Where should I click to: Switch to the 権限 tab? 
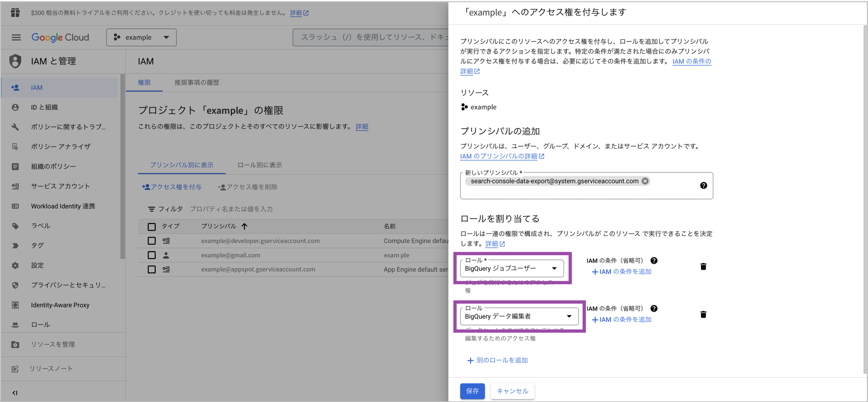(x=144, y=83)
